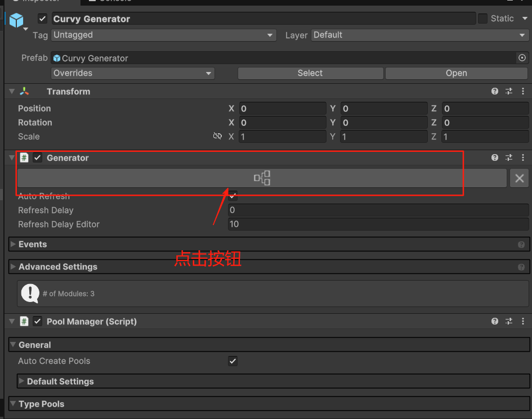Click the Prefab Curvy Generator field
Screen dimensions: 532x419
283,58
